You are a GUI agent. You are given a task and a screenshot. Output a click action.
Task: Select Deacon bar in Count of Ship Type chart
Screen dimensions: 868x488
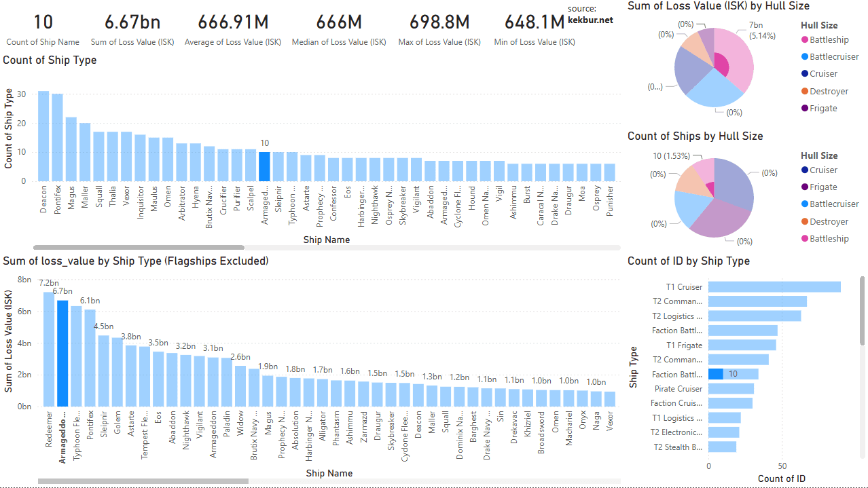point(43,136)
